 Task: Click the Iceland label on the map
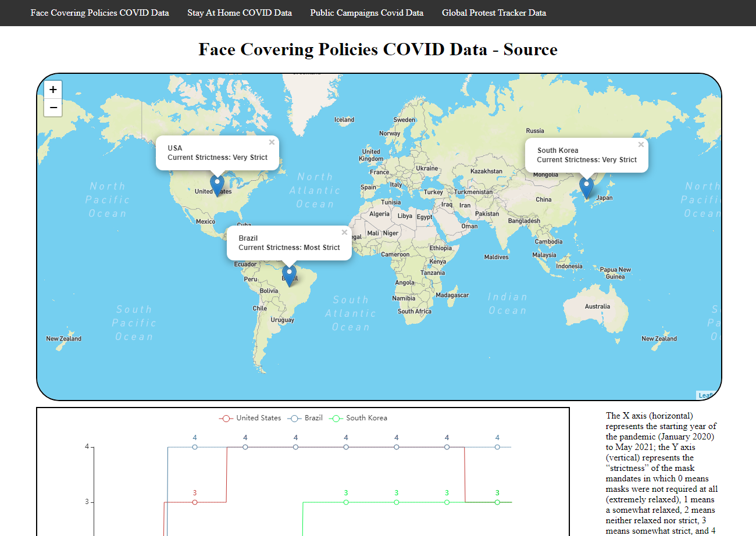[x=344, y=120]
